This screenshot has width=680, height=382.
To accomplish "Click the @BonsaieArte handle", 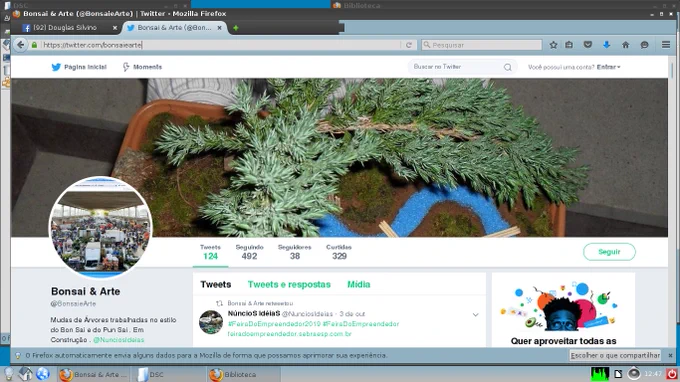I will pos(73,304).
